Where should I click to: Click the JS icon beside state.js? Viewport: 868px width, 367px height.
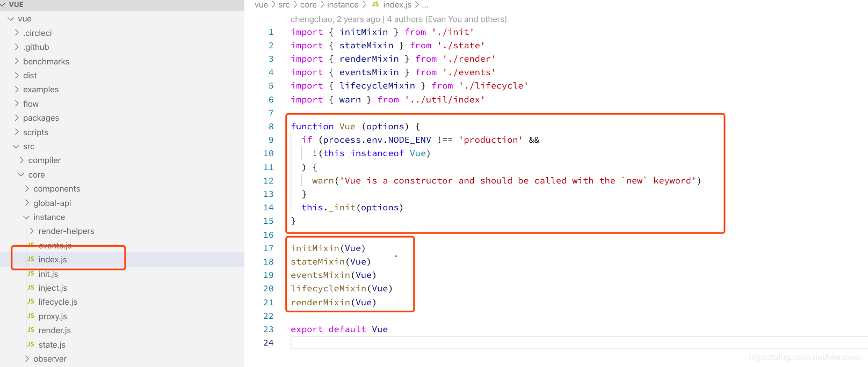tap(31, 344)
